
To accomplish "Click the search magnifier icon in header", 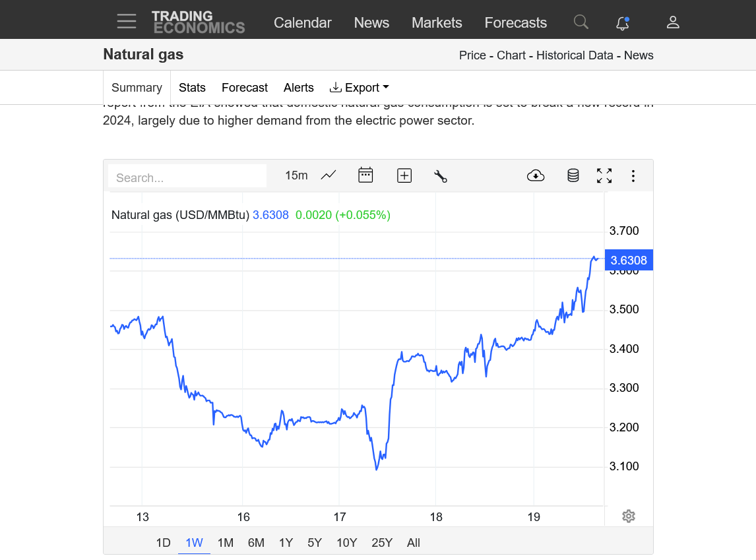I will click(581, 22).
